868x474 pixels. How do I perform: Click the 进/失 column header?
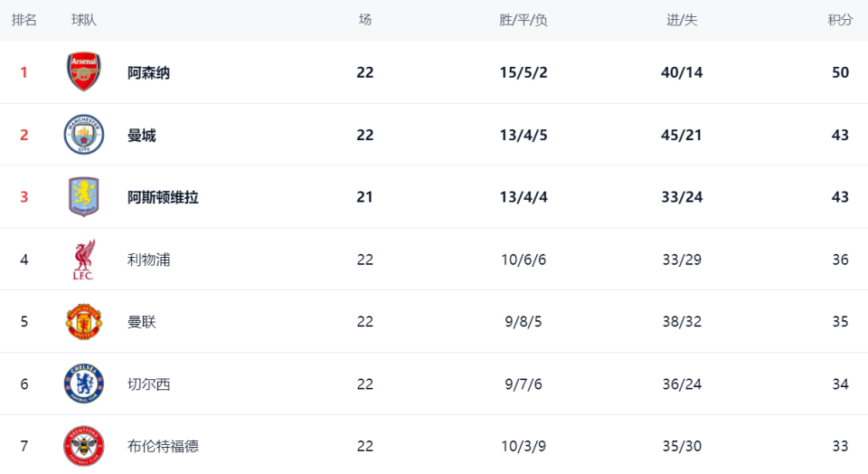[682, 20]
